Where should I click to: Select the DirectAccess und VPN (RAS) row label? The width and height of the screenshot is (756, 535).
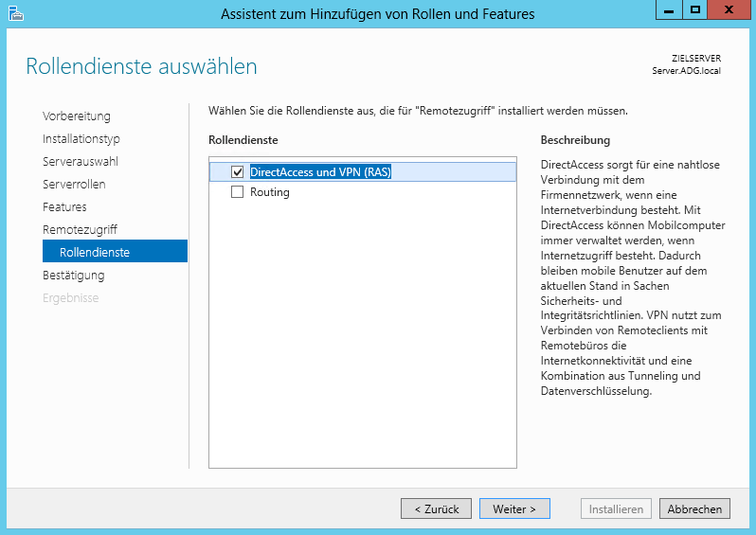click(320, 172)
